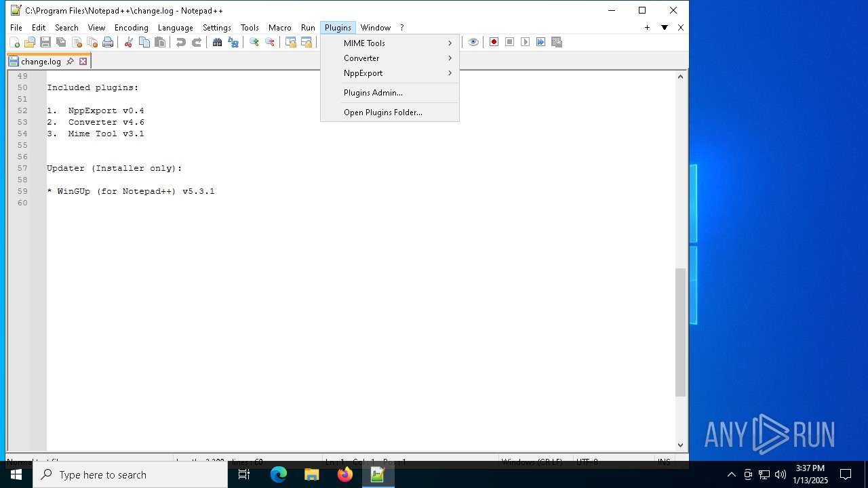
Task: Redo change with Redo arrow
Action: [x=197, y=42]
